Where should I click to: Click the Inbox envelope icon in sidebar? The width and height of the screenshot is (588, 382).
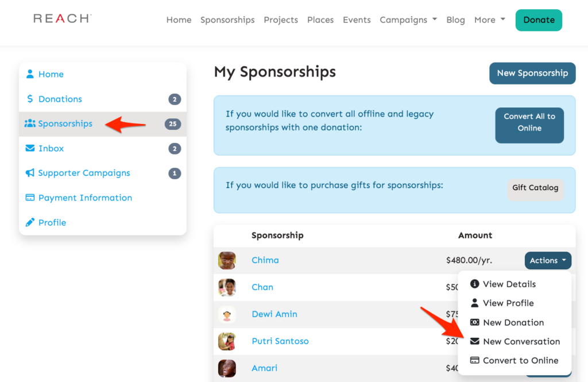click(x=30, y=148)
